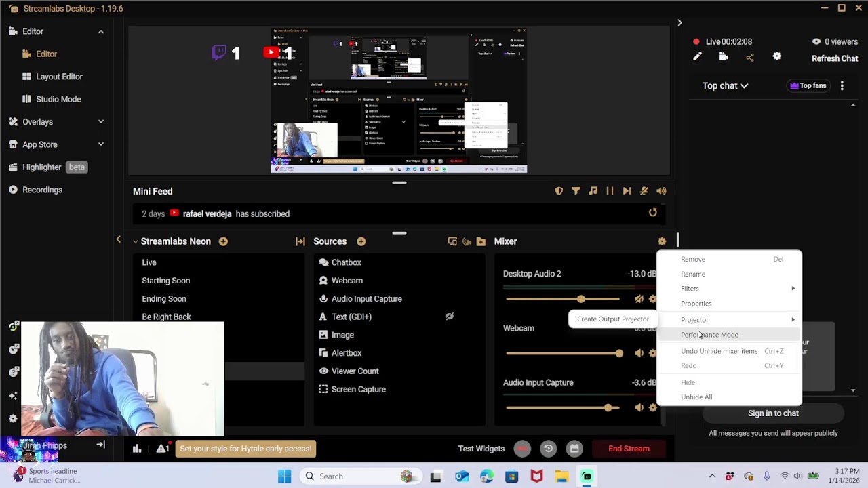Expand the Filters submenu arrow

pos(793,289)
